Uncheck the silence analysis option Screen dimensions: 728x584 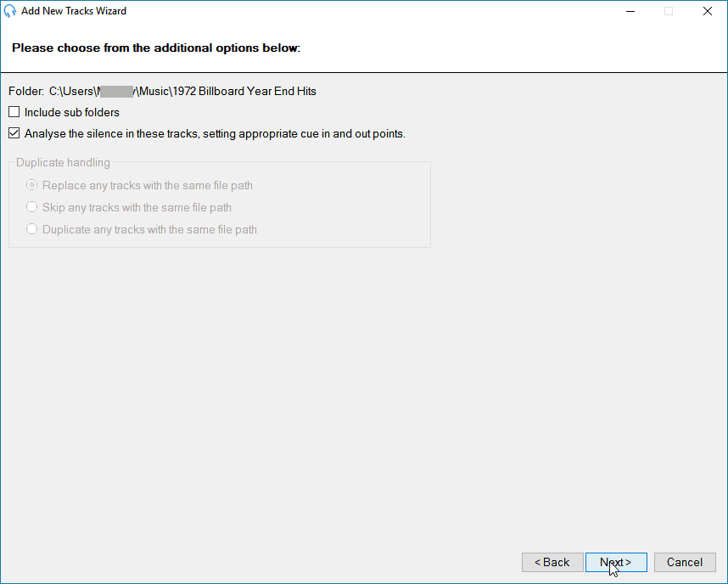coord(14,132)
